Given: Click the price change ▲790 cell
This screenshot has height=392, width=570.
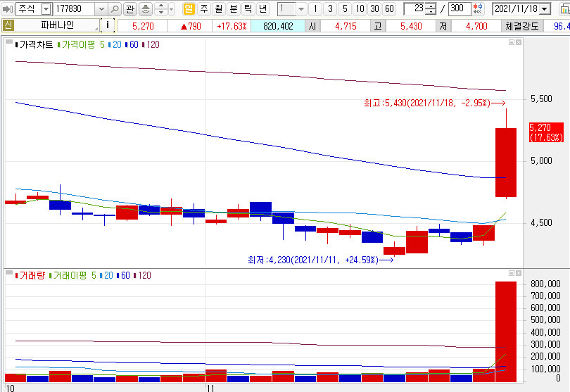Looking at the screenshot, I should pos(191,26).
